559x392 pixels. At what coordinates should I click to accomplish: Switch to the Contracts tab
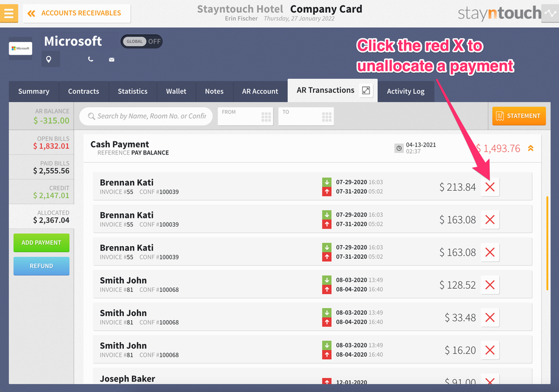84,91
